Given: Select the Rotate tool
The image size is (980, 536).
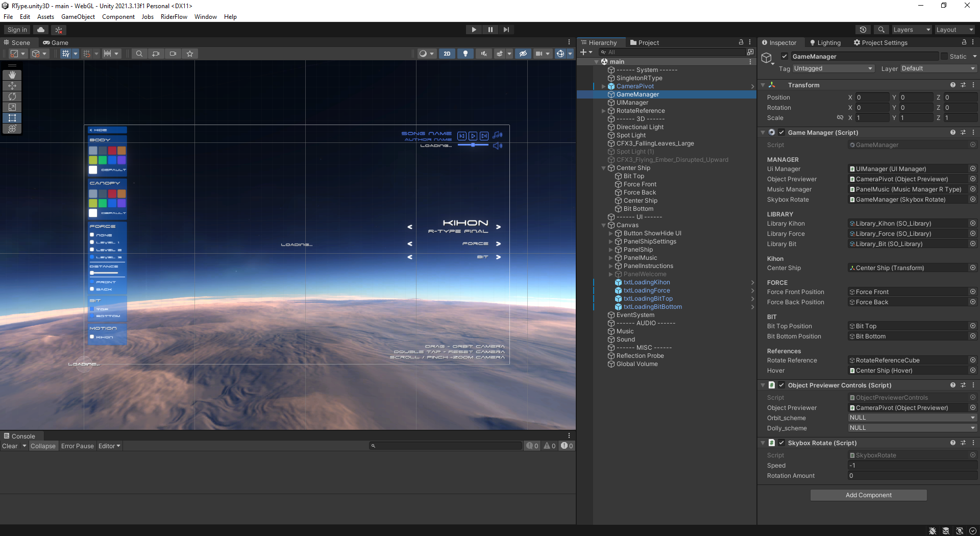Looking at the screenshot, I should pos(12,96).
